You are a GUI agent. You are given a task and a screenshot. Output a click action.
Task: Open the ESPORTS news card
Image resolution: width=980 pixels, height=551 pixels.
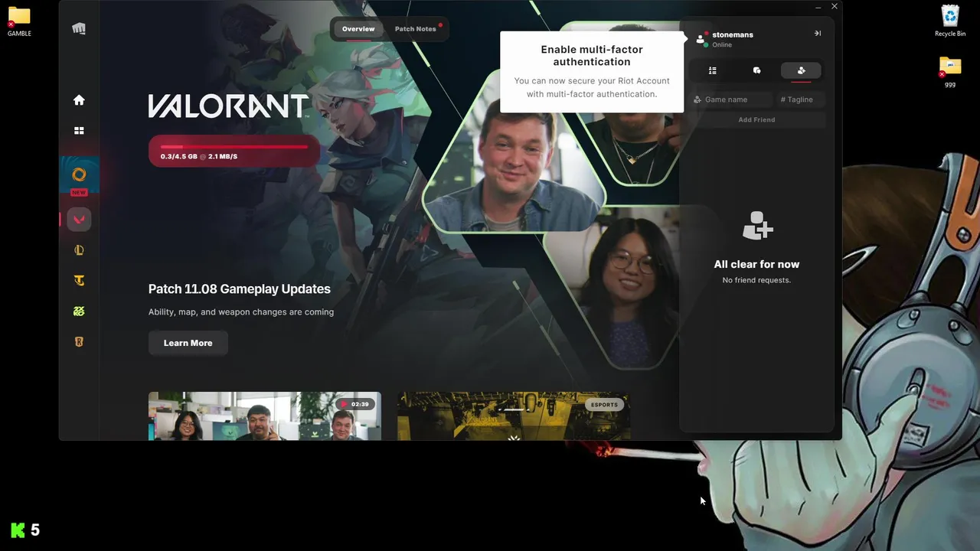tap(514, 416)
